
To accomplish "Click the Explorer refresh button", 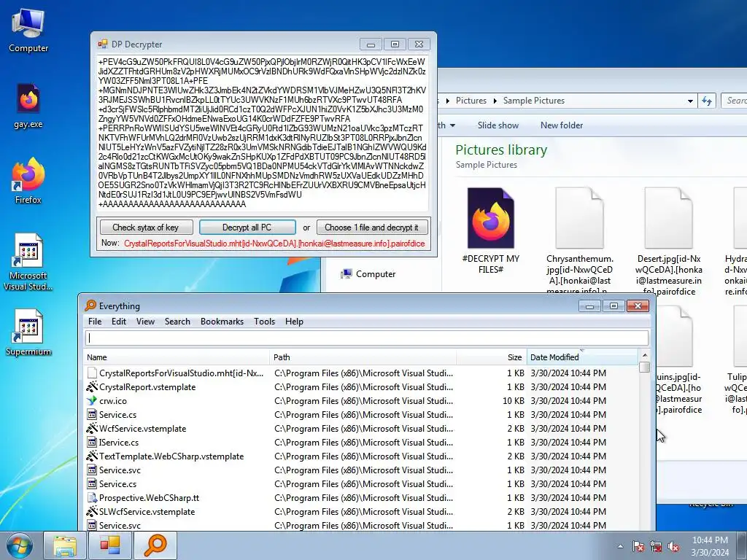I will click(707, 101).
